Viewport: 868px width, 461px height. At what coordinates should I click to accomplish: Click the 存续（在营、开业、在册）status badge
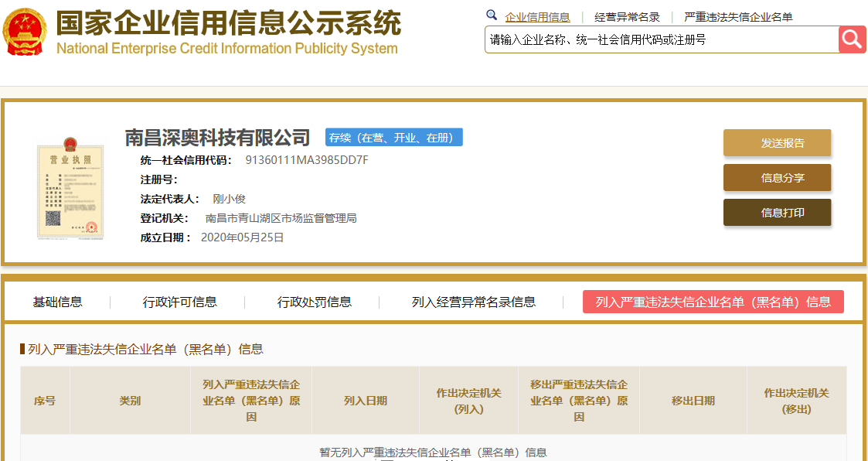tap(394, 138)
